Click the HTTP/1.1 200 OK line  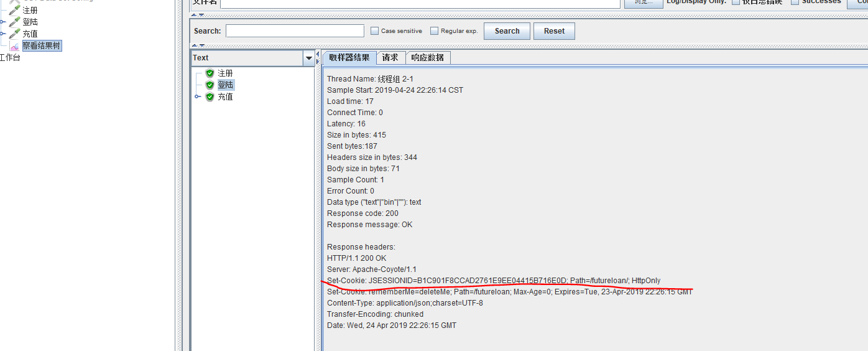coord(356,258)
